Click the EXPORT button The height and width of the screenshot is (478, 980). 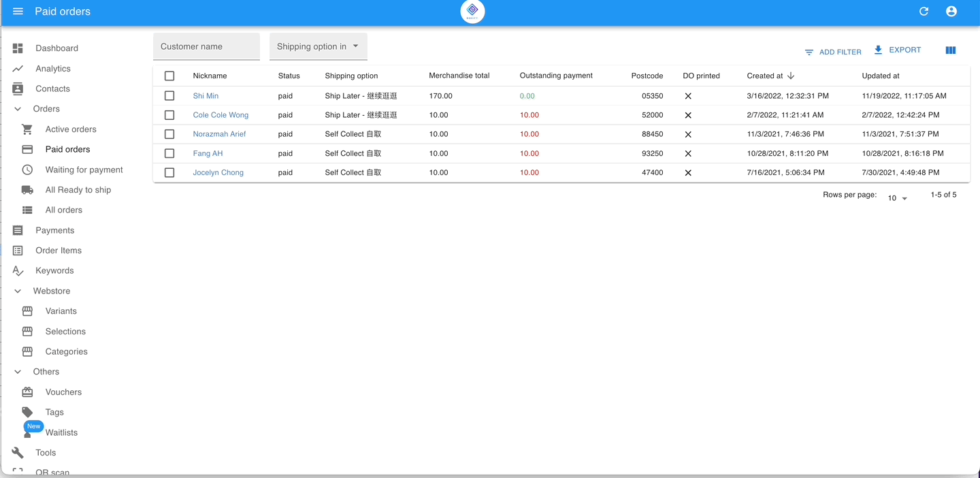click(898, 50)
